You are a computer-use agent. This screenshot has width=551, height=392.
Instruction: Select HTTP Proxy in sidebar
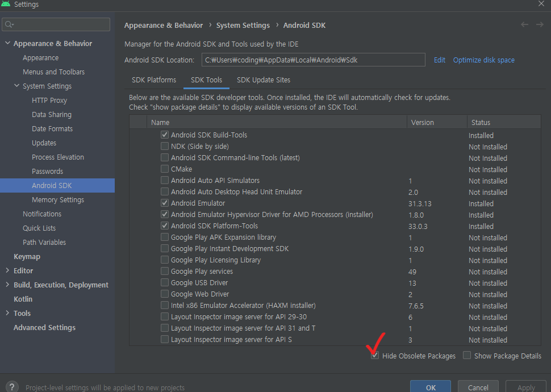pyautogui.click(x=49, y=100)
